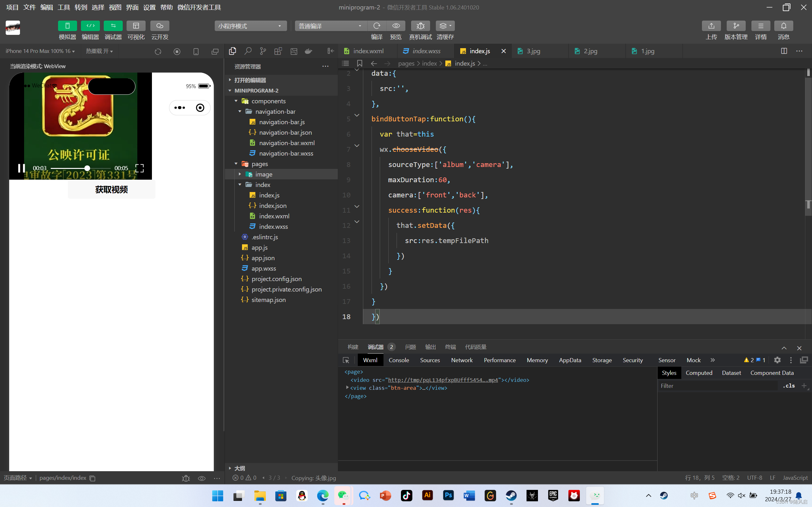
Task: Toggle the debugger (调试器) panel
Action: [113, 26]
